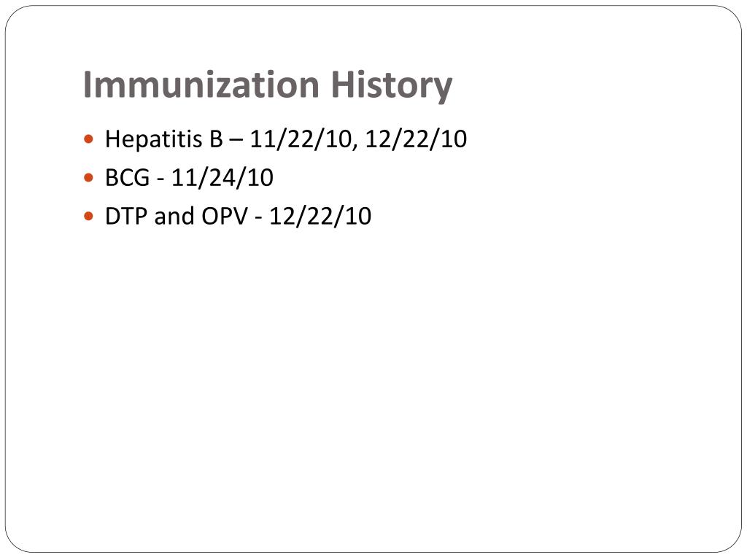747x560 pixels.
Task: Select the word Immunization in the title
Action: pos(201,85)
